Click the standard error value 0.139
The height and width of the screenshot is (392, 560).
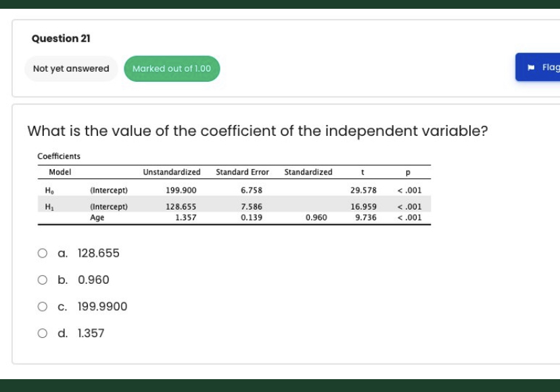point(252,218)
